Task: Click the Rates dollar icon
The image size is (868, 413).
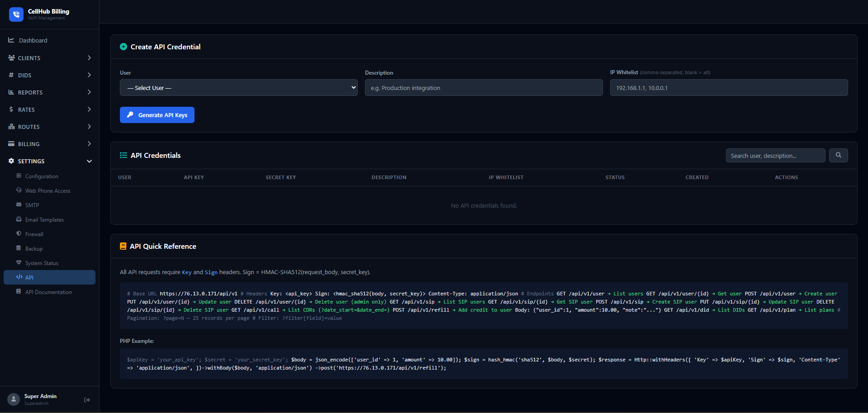Action: click(x=11, y=109)
